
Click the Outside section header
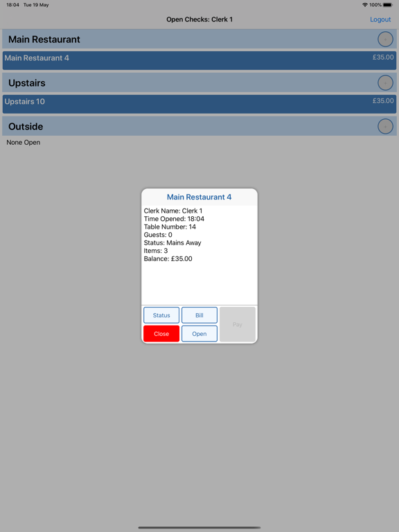point(199,126)
